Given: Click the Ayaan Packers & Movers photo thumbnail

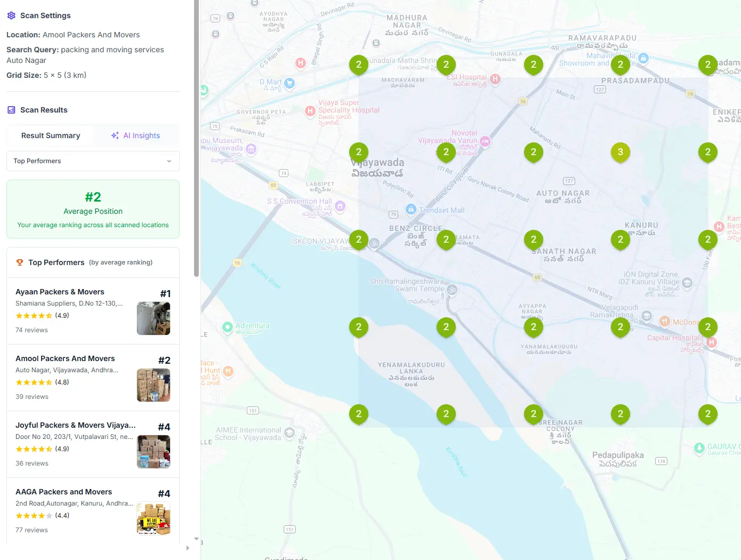Looking at the screenshot, I should click(x=154, y=318).
